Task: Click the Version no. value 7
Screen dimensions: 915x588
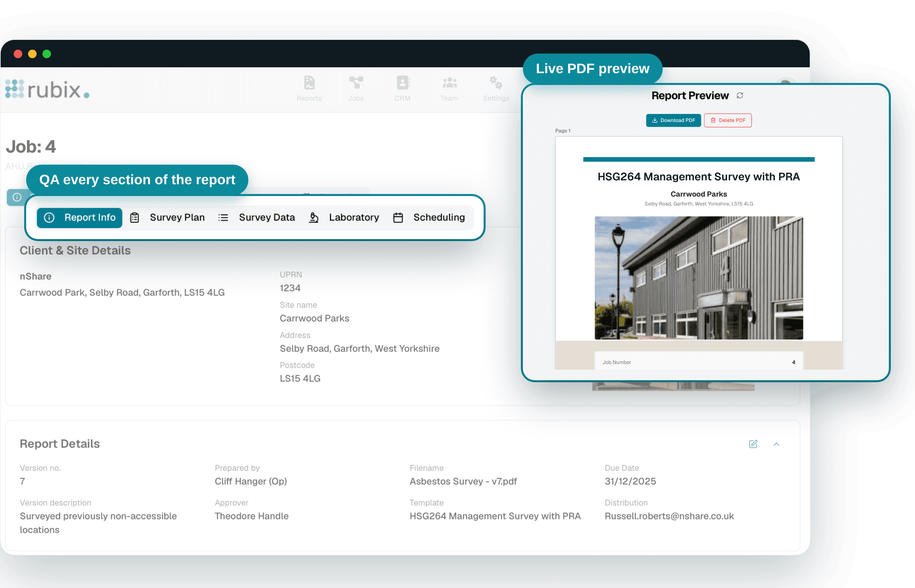Action: (23, 482)
